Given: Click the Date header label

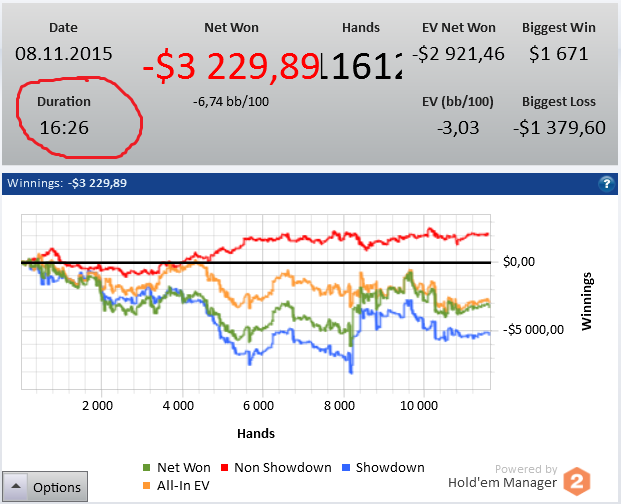Looking at the screenshot, I should (x=63, y=28).
